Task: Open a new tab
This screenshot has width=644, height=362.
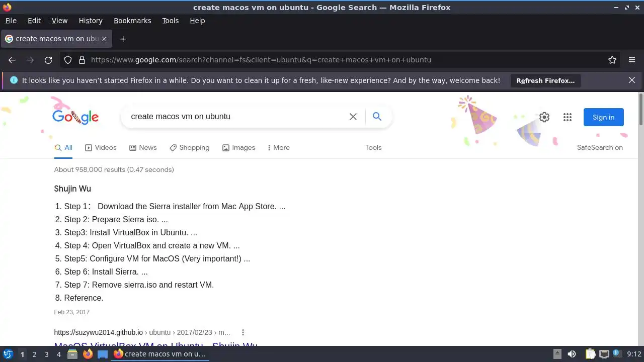Action: [x=123, y=39]
